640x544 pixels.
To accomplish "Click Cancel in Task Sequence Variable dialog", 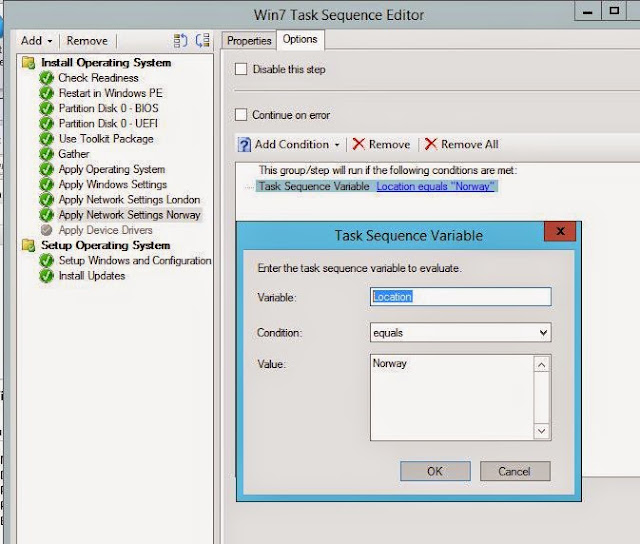I will point(515,471).
